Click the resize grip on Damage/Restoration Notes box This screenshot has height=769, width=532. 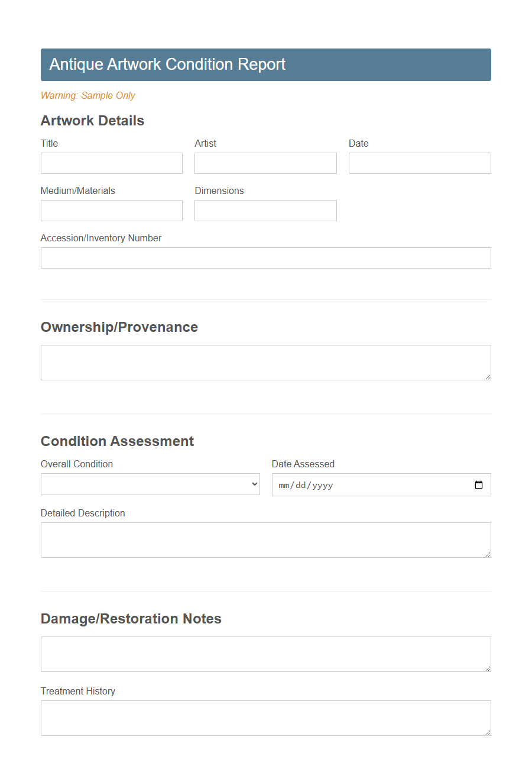coord(488,669)
